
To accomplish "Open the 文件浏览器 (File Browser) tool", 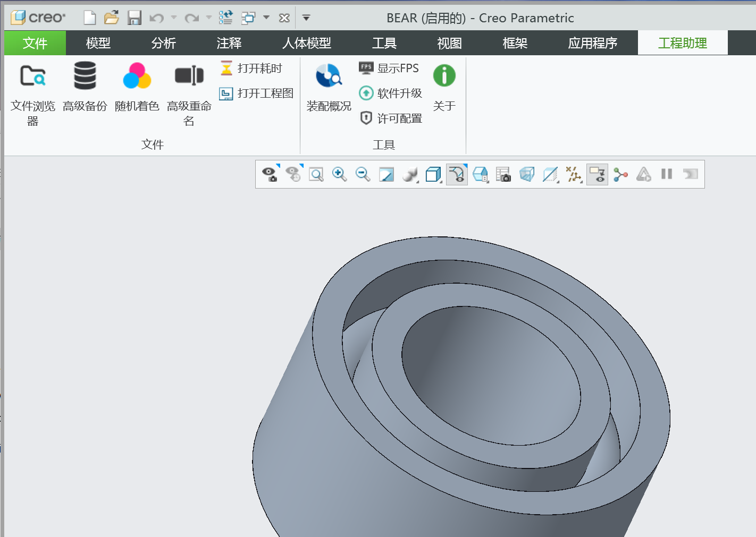I will click(x=33, y=90).
